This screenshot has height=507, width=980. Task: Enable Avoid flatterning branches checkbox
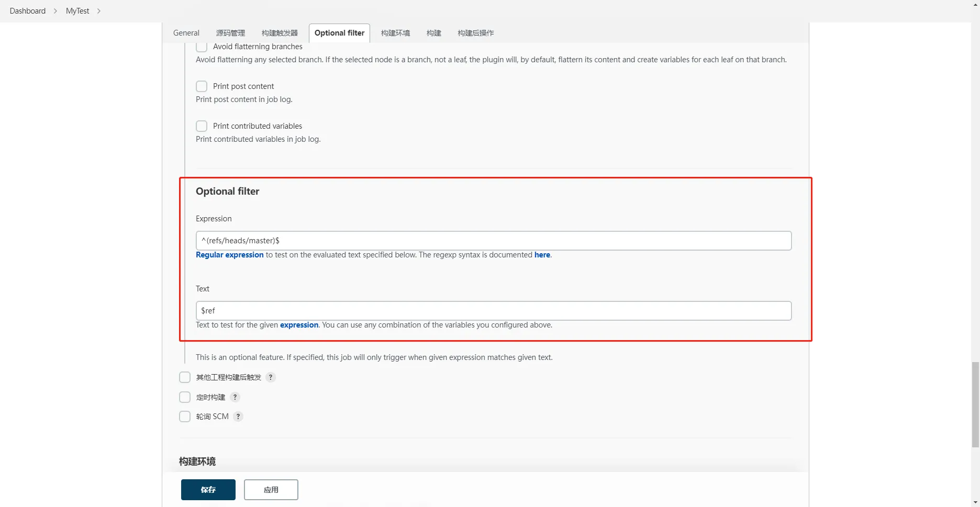tap(202, 47)
